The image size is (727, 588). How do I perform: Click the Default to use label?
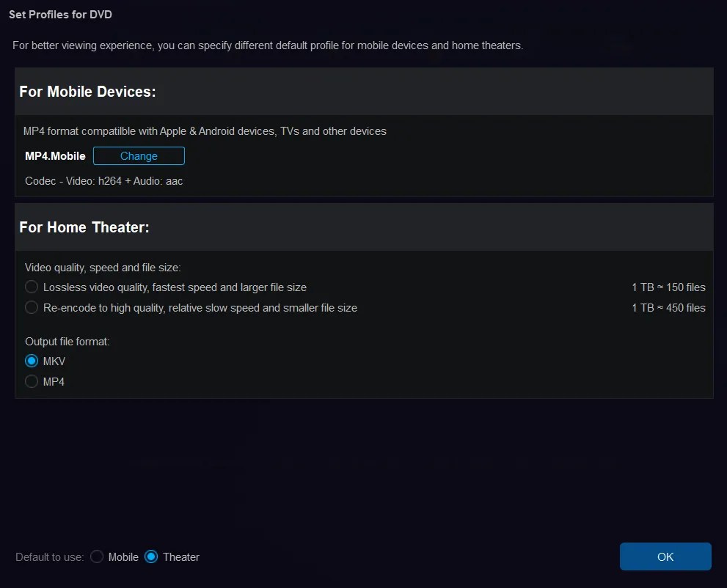(x=48, y=556)
